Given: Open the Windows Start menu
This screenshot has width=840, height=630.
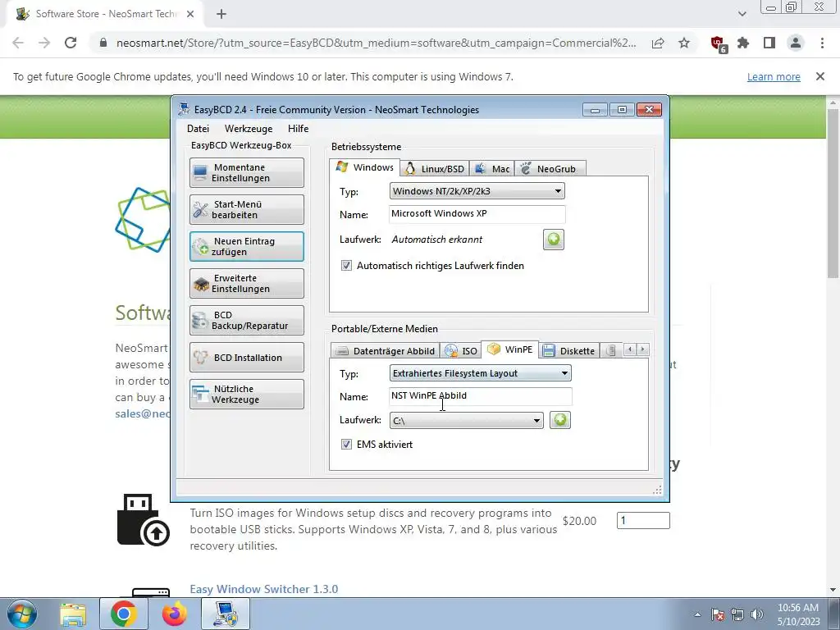Looking at the screenshot, I should 22,614.
